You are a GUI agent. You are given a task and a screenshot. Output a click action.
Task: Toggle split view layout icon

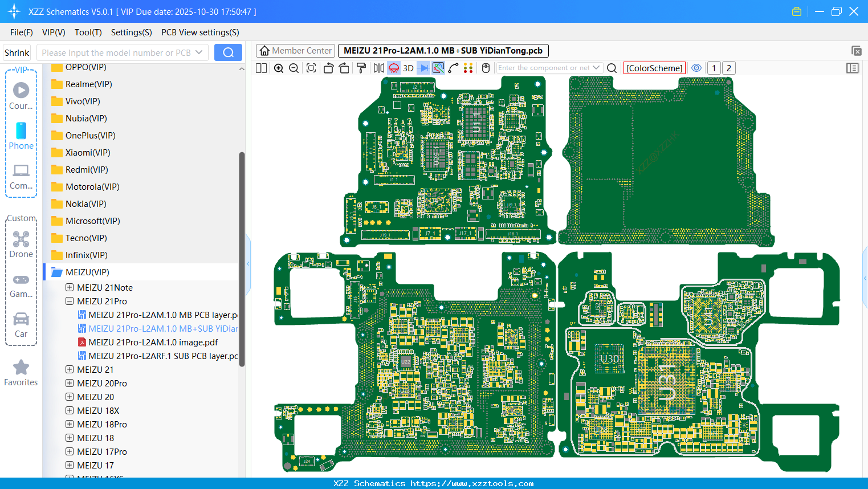click(261, 68)
